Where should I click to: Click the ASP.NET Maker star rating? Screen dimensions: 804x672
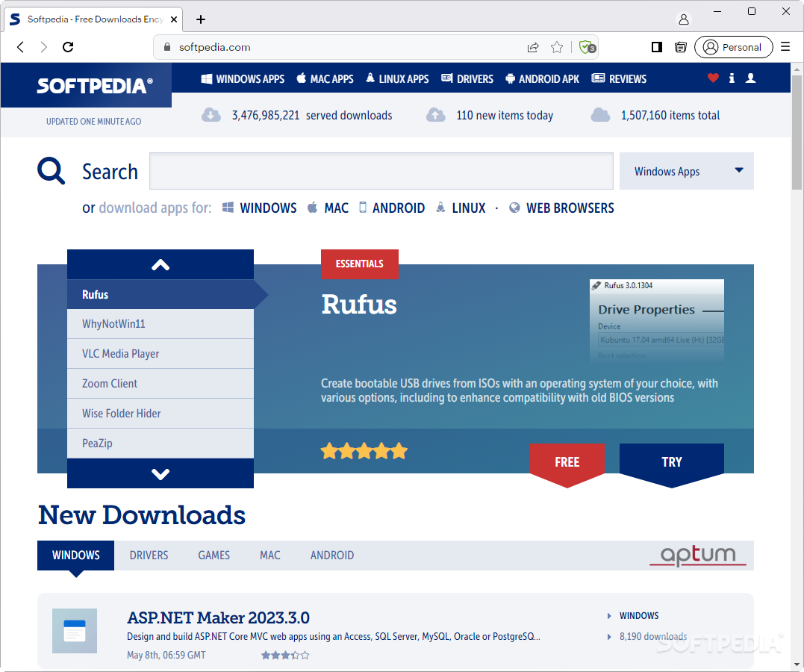[x=285, y=655]
